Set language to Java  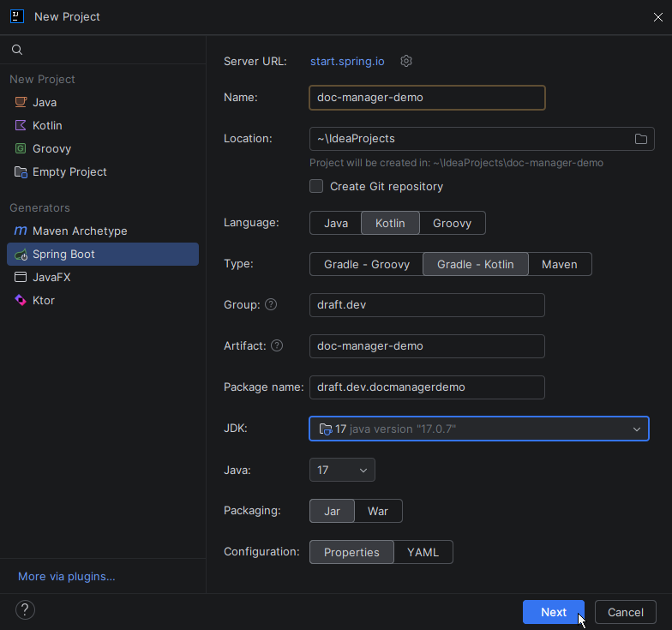[336, 223]
